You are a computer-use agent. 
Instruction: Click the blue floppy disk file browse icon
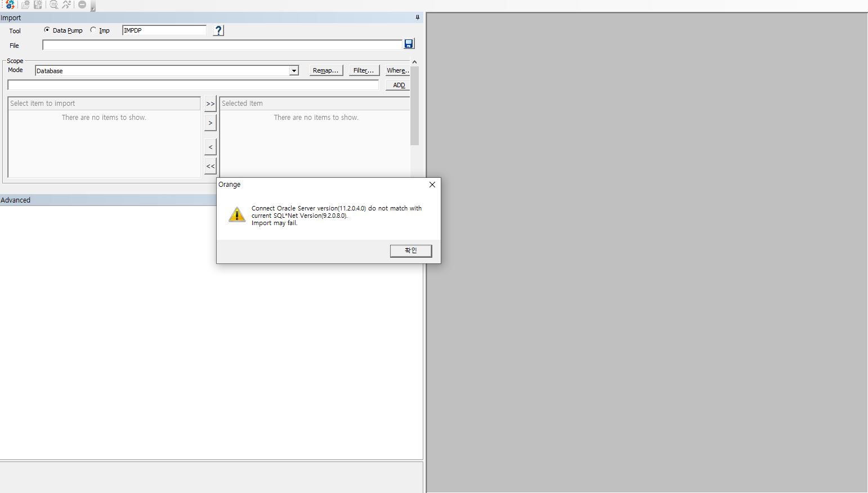click(x=409, y=44)
